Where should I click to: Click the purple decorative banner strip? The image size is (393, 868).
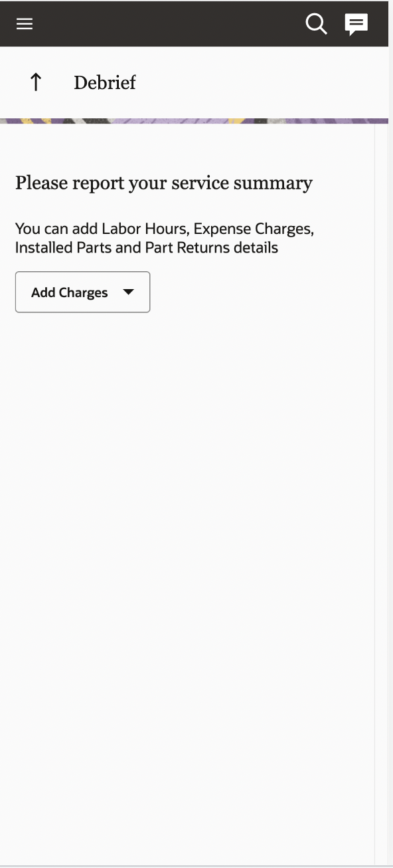coord(194,121)
